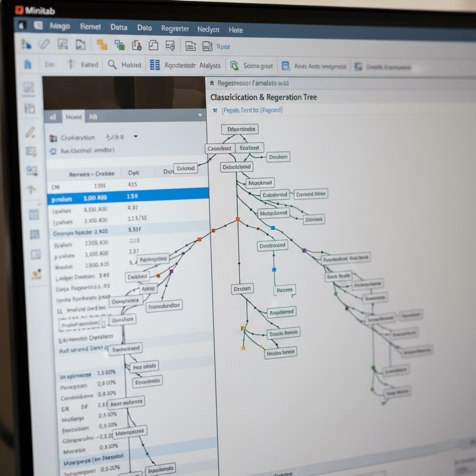Click the icon left of Cranhdration
The height and width of the screenshot is (476, 476).
54,138
